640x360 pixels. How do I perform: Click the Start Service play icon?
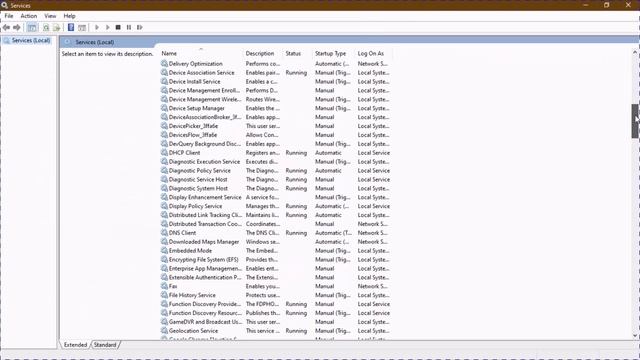pyautogui.click(x=97, y=27)
